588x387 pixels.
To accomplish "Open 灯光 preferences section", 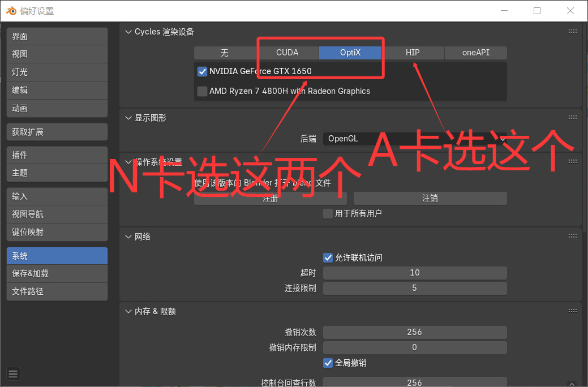I will point(57,72).
